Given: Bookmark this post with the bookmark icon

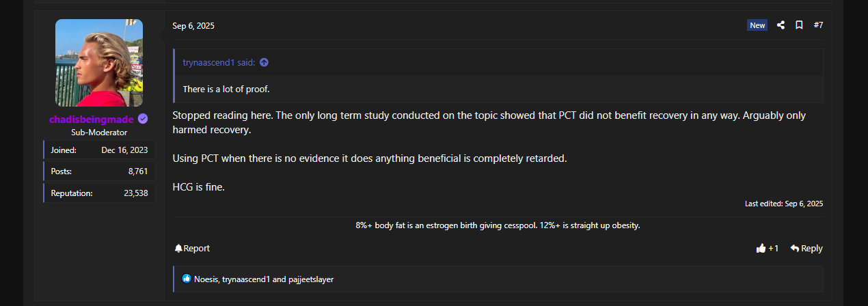Looking at the screenshot, I should click(x=799, y=25).
